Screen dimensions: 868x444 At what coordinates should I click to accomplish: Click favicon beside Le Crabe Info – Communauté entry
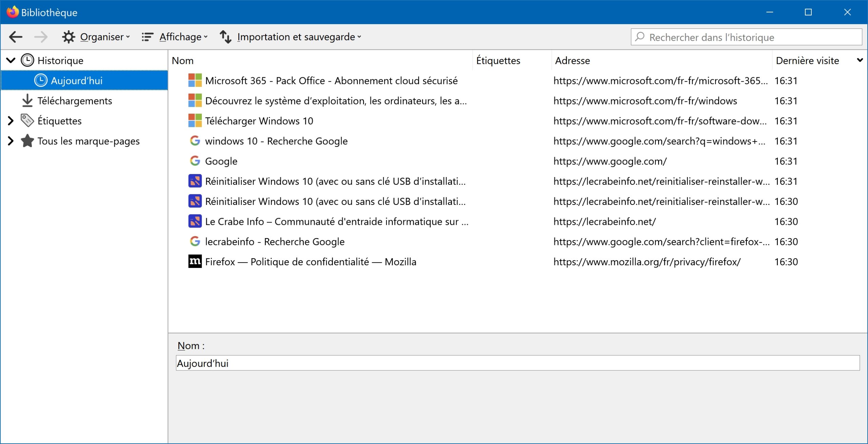pyautogui.click(x=195, y=221)
